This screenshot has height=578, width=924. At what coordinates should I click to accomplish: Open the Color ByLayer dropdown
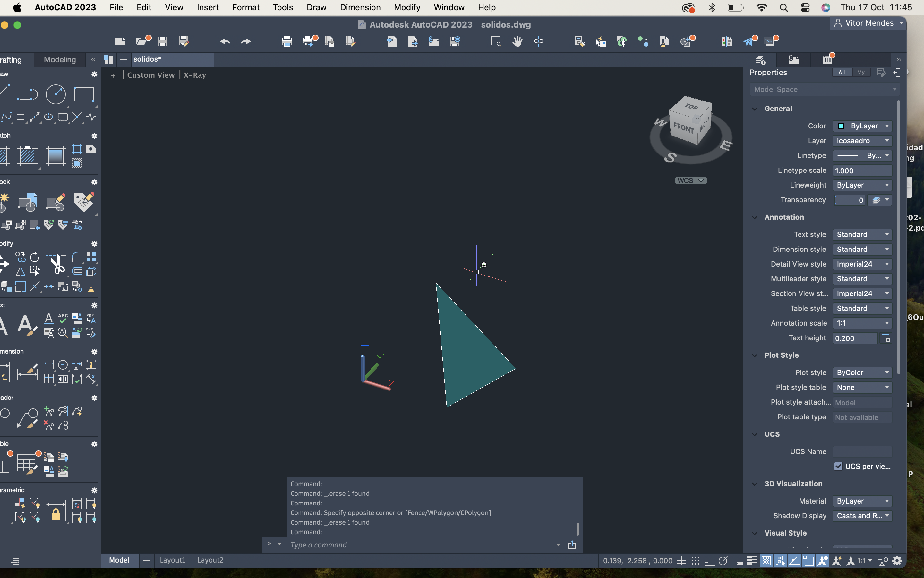(x=862, y=126)
